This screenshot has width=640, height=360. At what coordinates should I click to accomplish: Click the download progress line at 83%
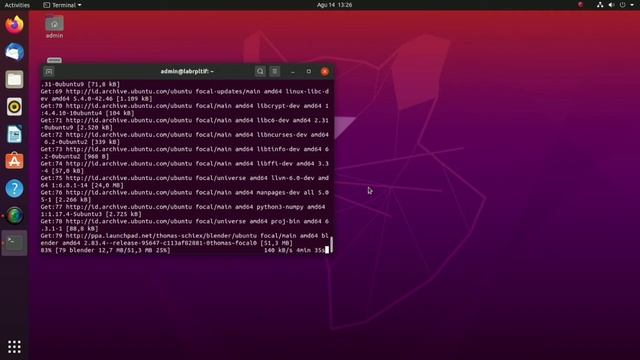(x=184, y=250)
